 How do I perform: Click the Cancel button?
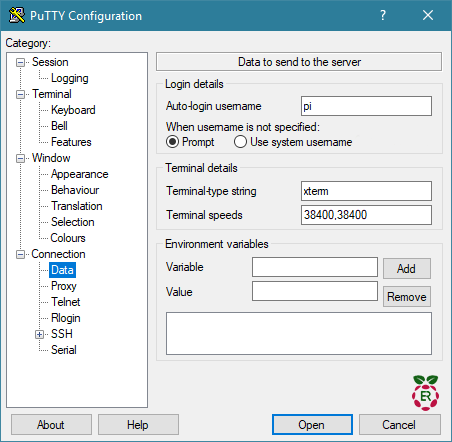tap(400, 425)
